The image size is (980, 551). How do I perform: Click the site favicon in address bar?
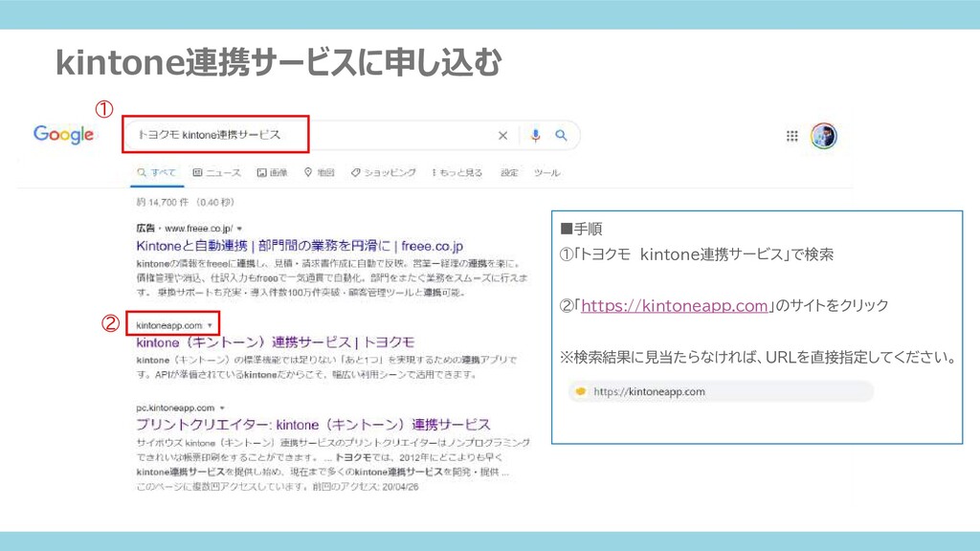(581, 391)
